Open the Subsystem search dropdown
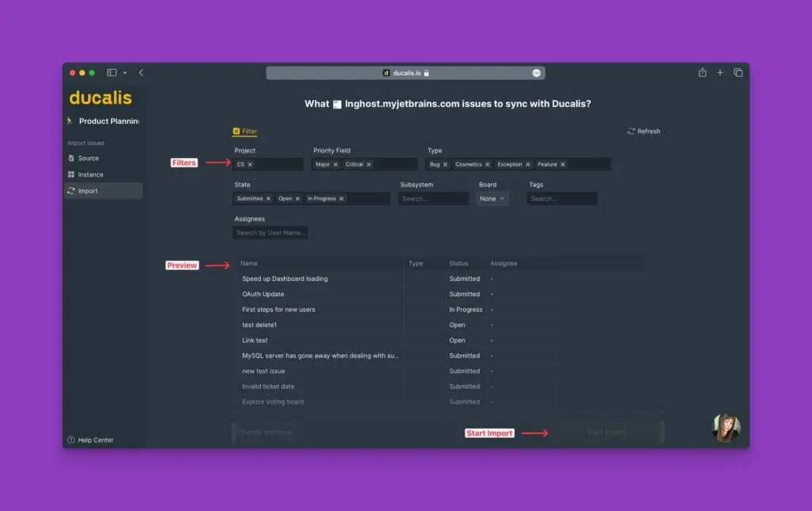The image size is (812, 511). point(433,199)
